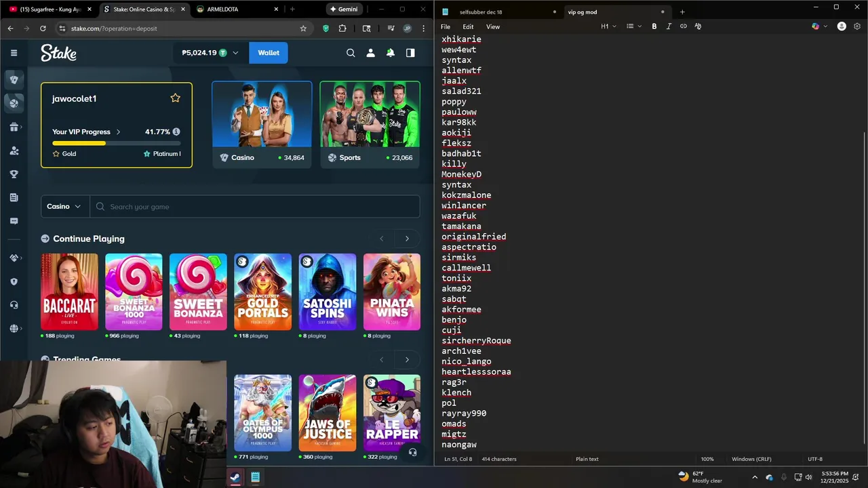Screen dimensions: 868x488
Task: Toggle italic formatting in Notepad
Action: pos(669,26)
